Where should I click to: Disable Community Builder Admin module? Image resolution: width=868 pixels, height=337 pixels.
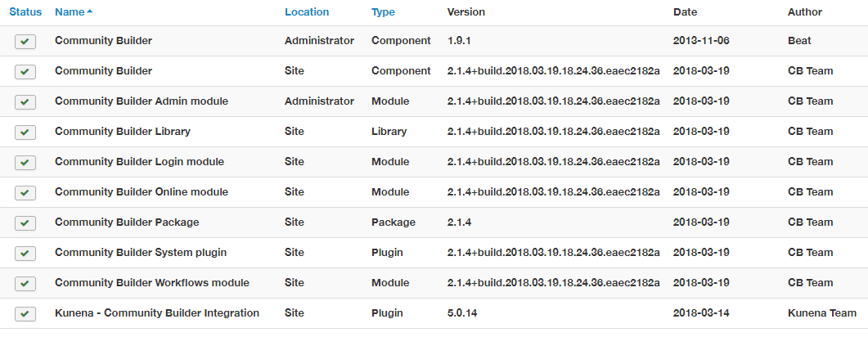(x=25, y=102)
